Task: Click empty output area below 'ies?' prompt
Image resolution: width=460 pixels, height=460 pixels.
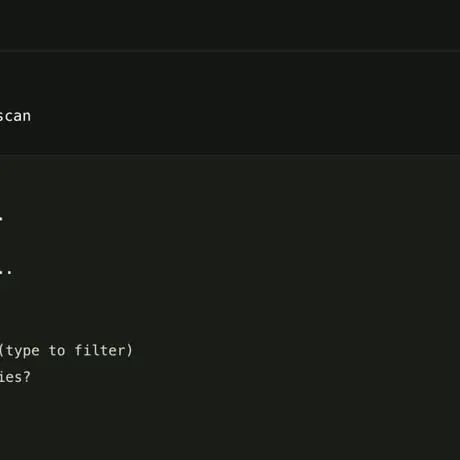Action: pyautogui.click(x=230, y=423)
